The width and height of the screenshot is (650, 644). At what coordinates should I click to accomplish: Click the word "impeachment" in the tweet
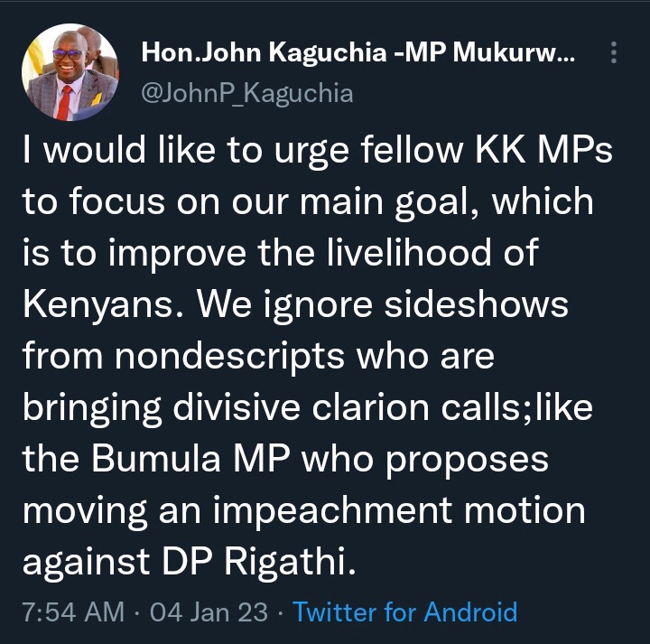click(332, 511)
